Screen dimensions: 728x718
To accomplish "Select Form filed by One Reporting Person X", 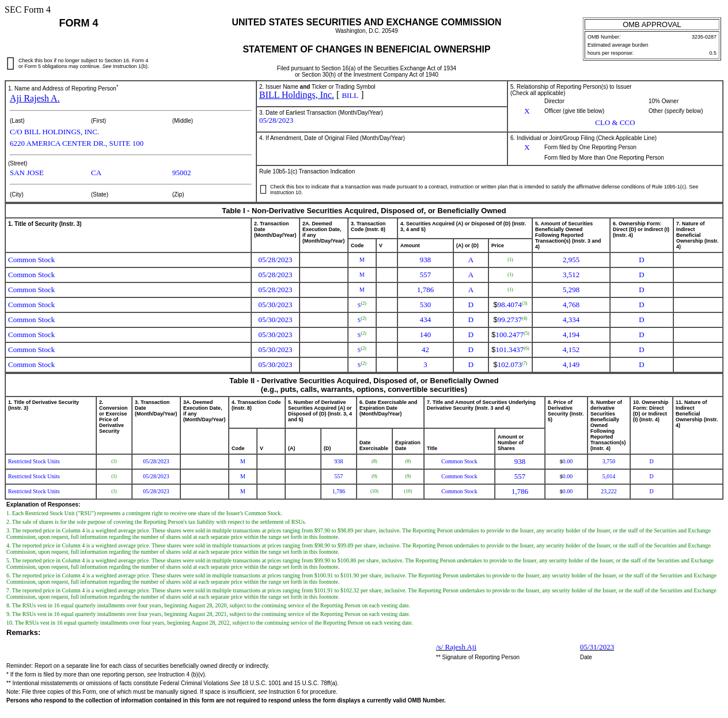I will click(x=526, y=148).
